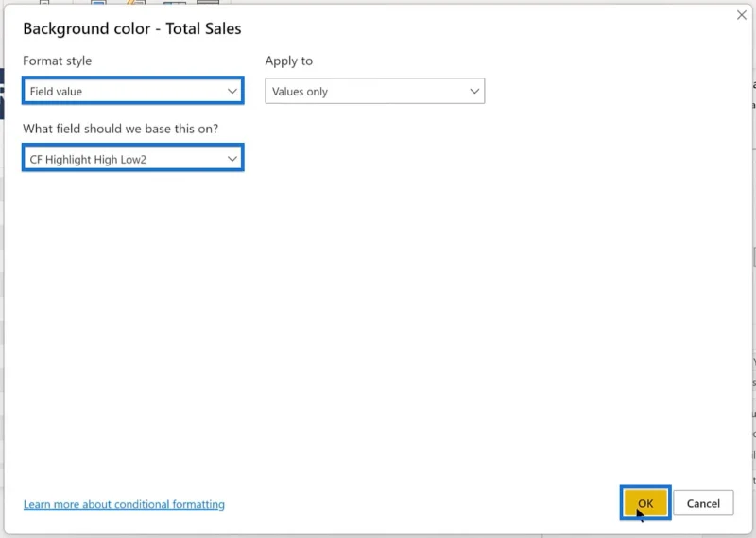
Task: Open the Apply to dropdown
Action: coord(374,91)
